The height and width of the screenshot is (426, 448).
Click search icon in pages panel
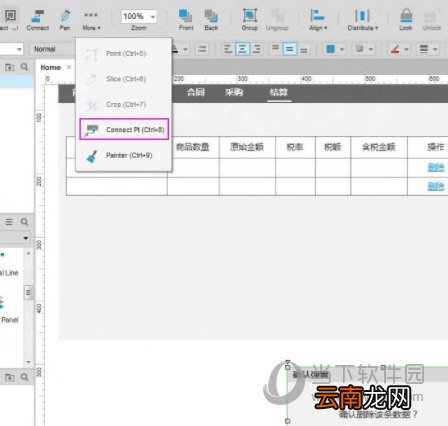(24, 67)
